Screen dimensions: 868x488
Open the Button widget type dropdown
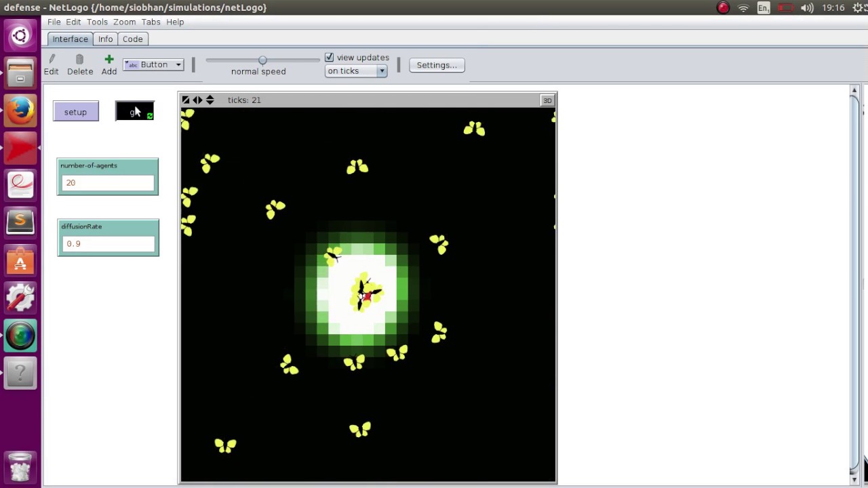pos(153,65)
